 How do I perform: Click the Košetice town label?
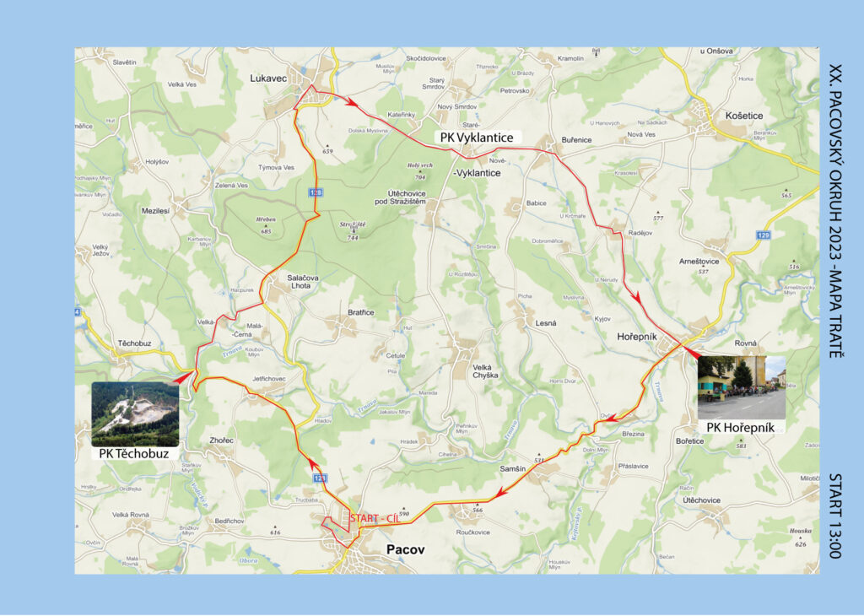click(x=744, y=116)
